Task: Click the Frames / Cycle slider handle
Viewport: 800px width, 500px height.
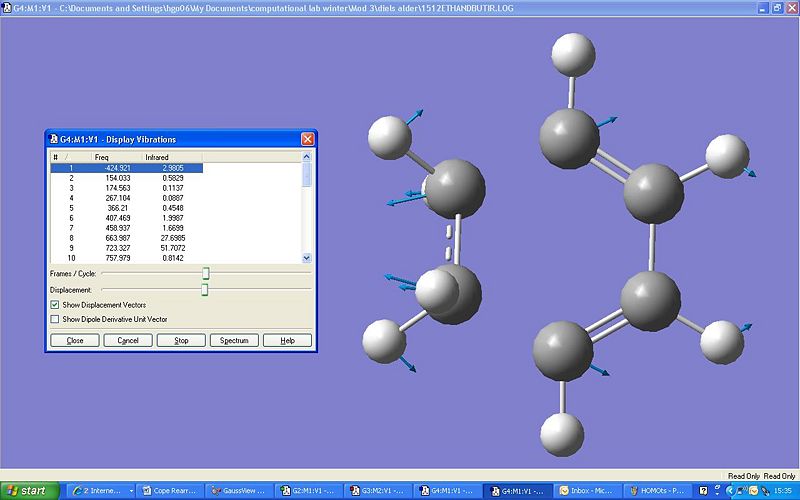Action: click(206, 273)
